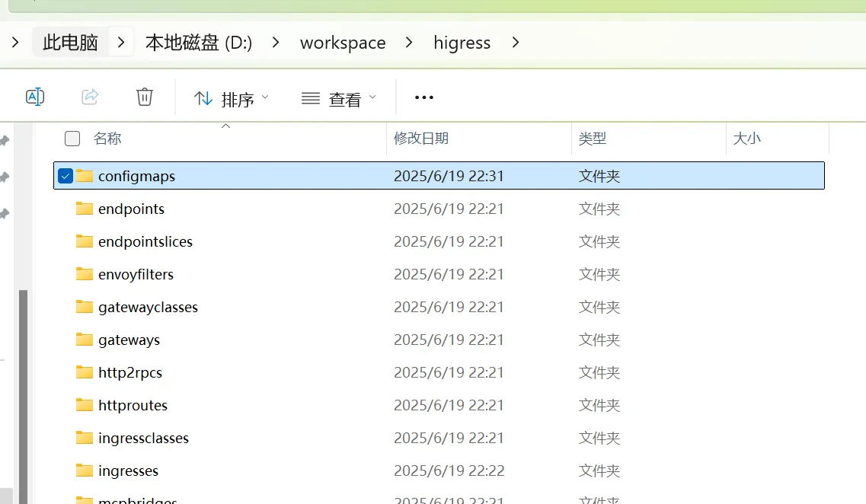
Task: Click the 2025/6/19 22:22 date of ingresses
Action: click(449, 471)
